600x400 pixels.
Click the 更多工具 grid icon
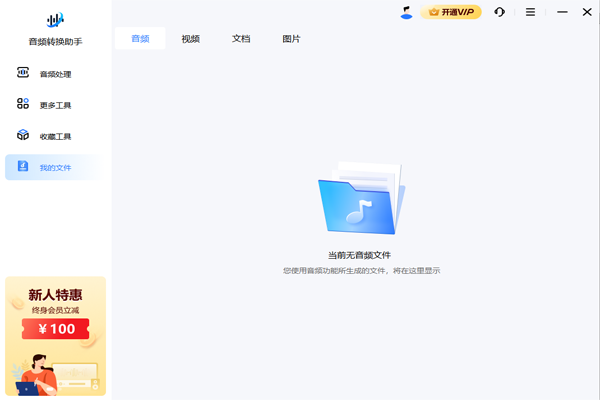[x=23, y=104]
